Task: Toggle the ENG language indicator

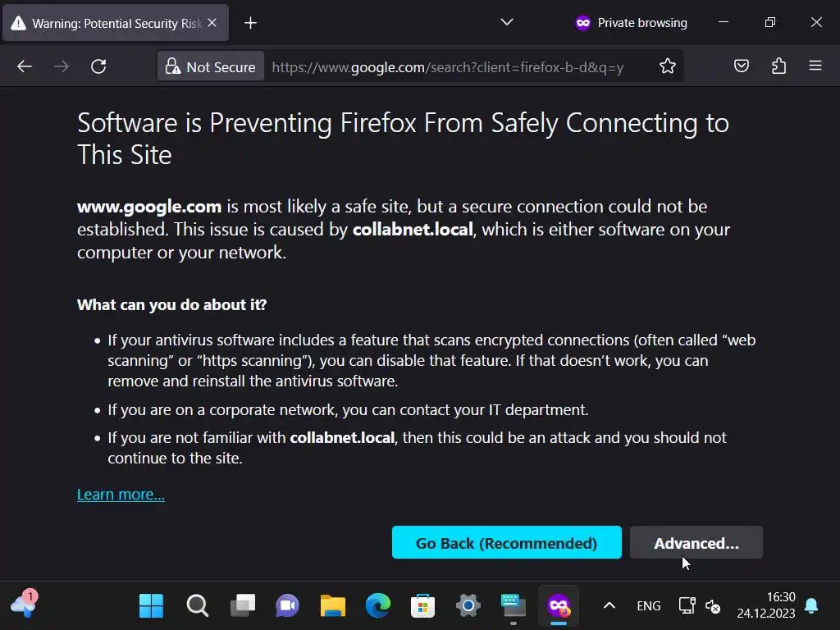Action: (648, 606)
